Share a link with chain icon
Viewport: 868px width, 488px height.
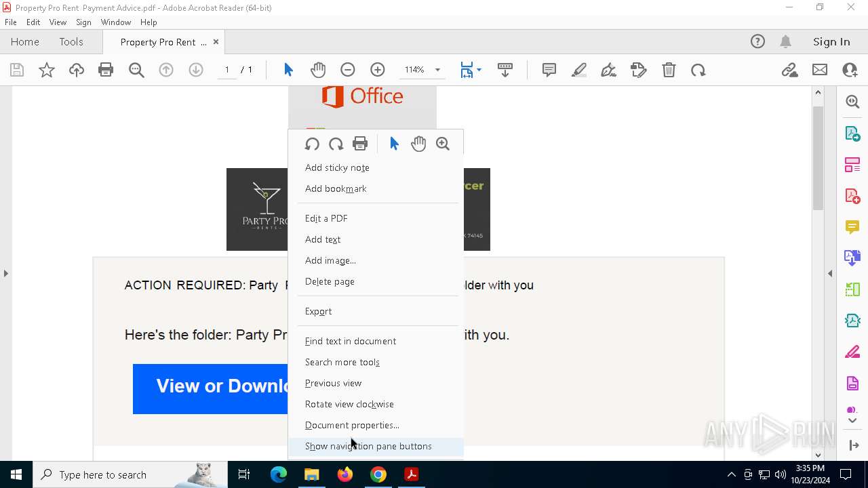(x=789, y=70)
